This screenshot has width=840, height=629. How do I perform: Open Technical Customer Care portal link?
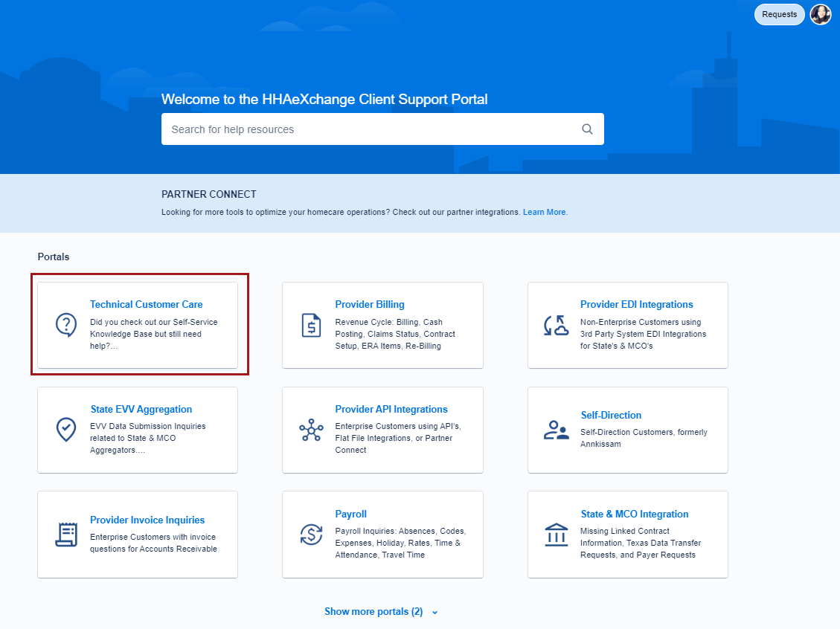[x=147, y=304]
